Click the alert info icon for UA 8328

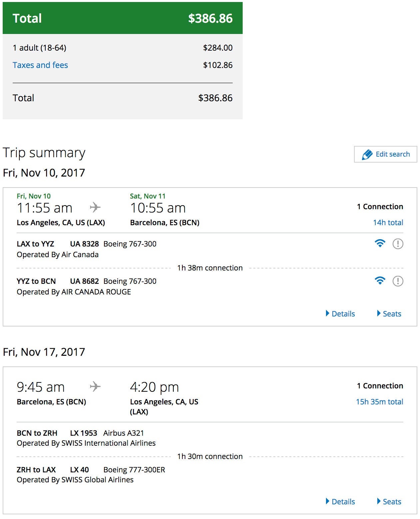click(x=398, y=244)
